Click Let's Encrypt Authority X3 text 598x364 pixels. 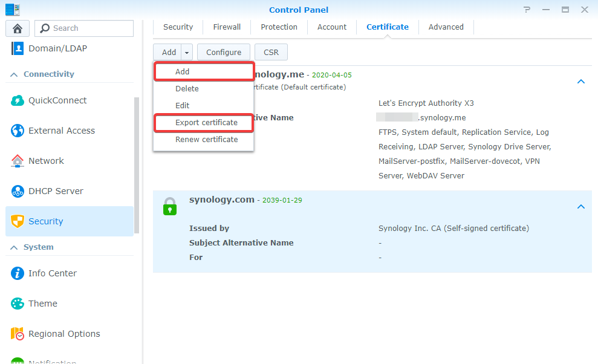coord(426,103)
